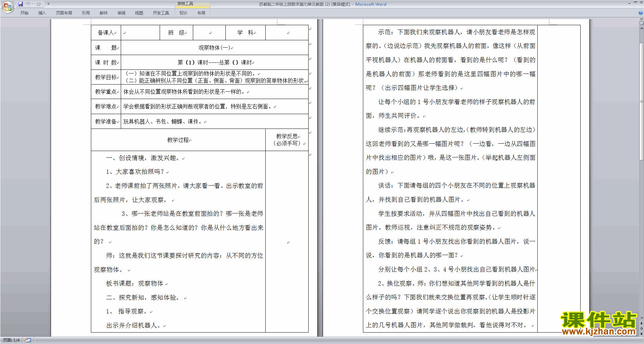Open the table tools 设计 tab

pyautogui.click(x=183, y=13)
